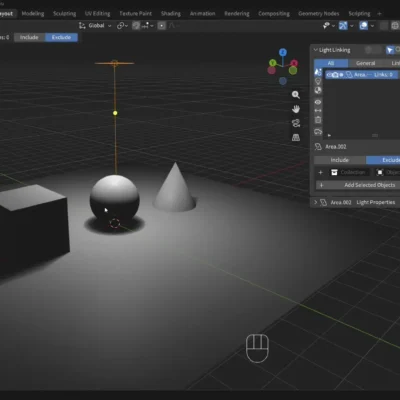Select the General tab in Light Linking
400x400 pixels.
tap(365, 63)
